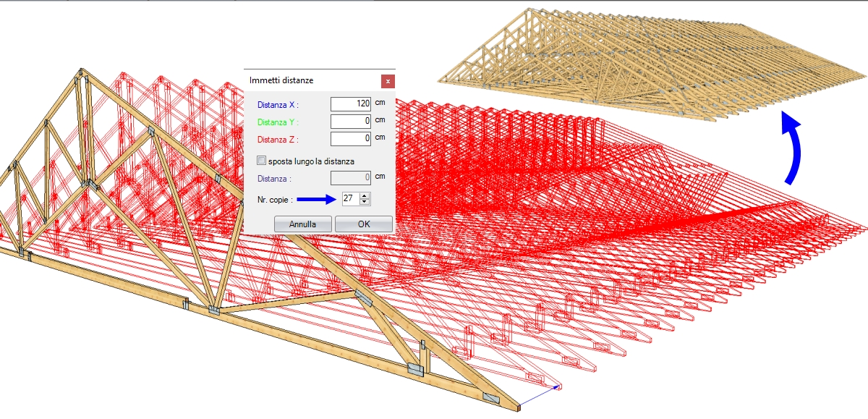This screenshot has width=868, height=419.
Task: Click the wooden truss apex
Action: coord(82,73)
